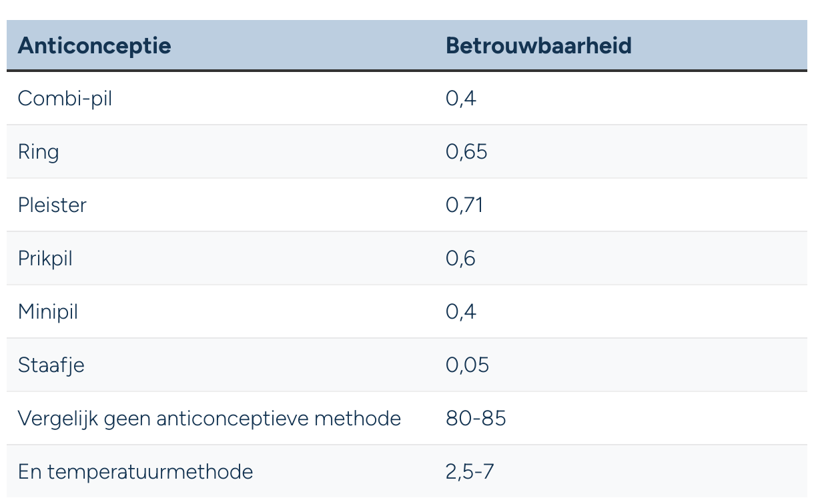Click empty space right of Betrouwbaarheid header
The width and height of the screenshot is (814, 504).
click(719, 46)
